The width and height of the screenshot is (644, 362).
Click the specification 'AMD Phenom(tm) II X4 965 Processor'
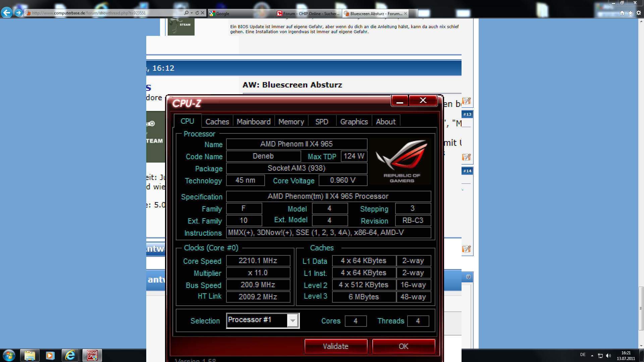pyautogui.click(x=329, y=196)
